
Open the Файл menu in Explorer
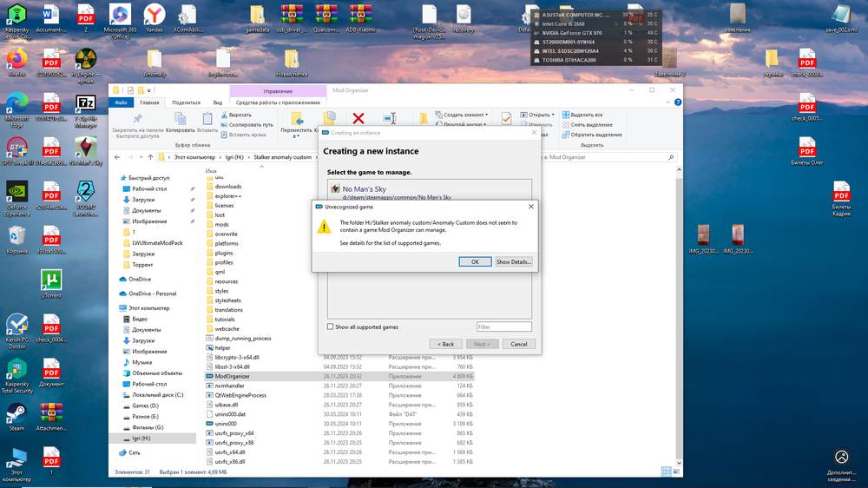pyautogui.click(x=122, y=102)
